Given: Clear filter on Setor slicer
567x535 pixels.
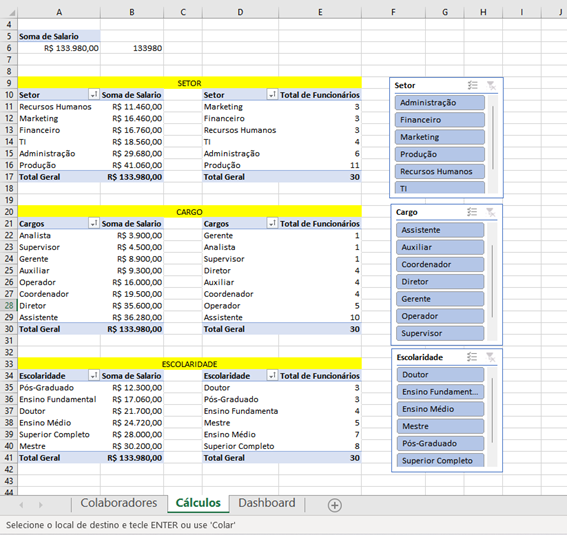Looking at the screenshot, I should 491,85.
